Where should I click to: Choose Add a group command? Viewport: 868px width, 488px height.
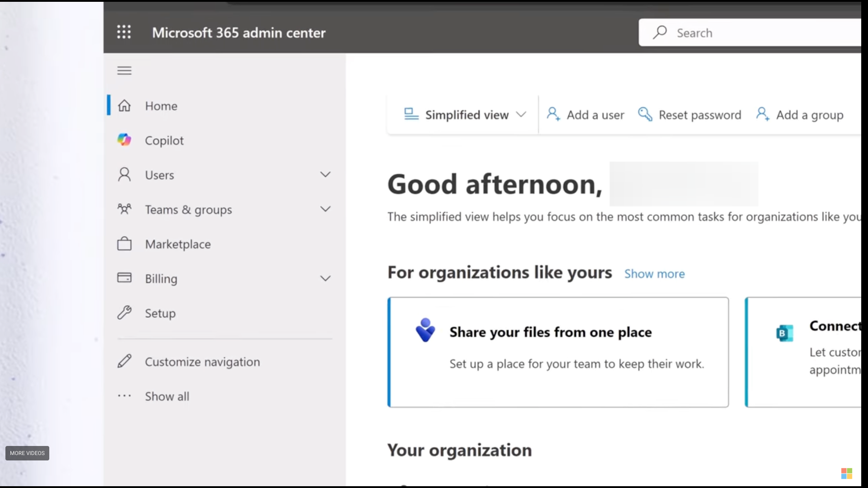pyautogui.click(x=799, y=115)
